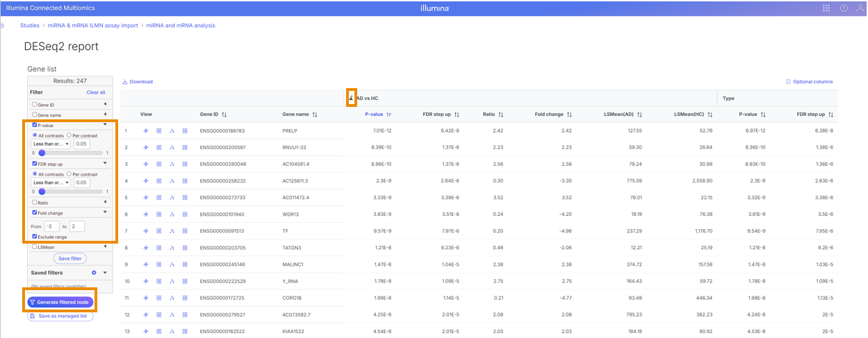Click the icon beside AD vs HC header
Viewport: 868px width, 338px height.
point(352,99)
